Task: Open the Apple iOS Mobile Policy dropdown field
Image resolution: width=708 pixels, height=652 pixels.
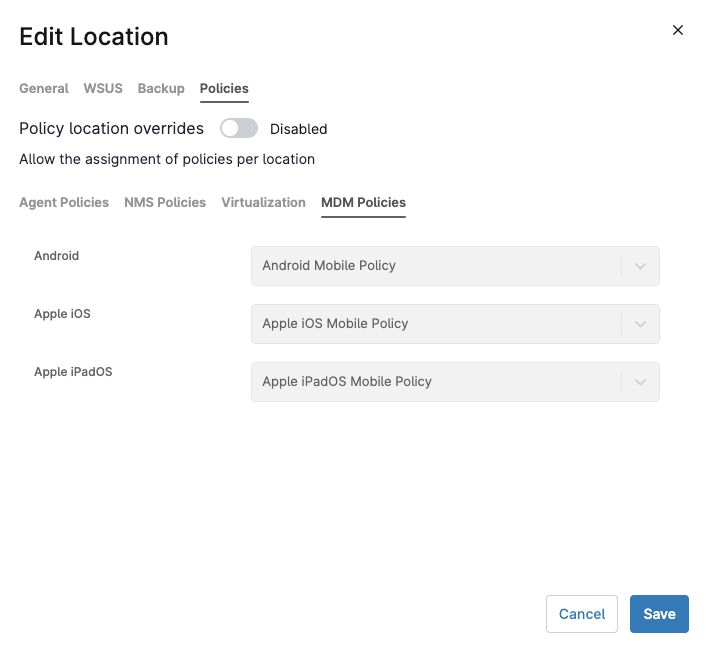Action: [x=436, y=324]
